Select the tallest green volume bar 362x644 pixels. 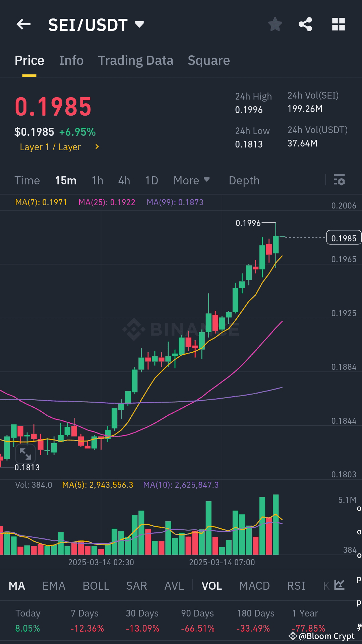pyautogui.click(x=276, y=524)
